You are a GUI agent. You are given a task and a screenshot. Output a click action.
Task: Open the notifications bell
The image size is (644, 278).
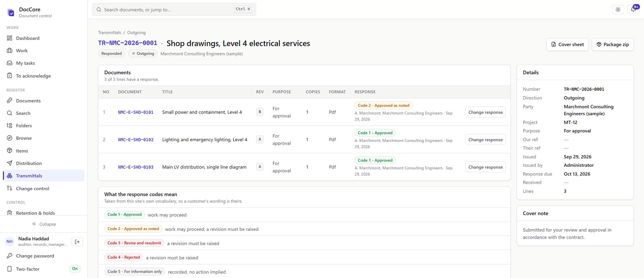633,9
